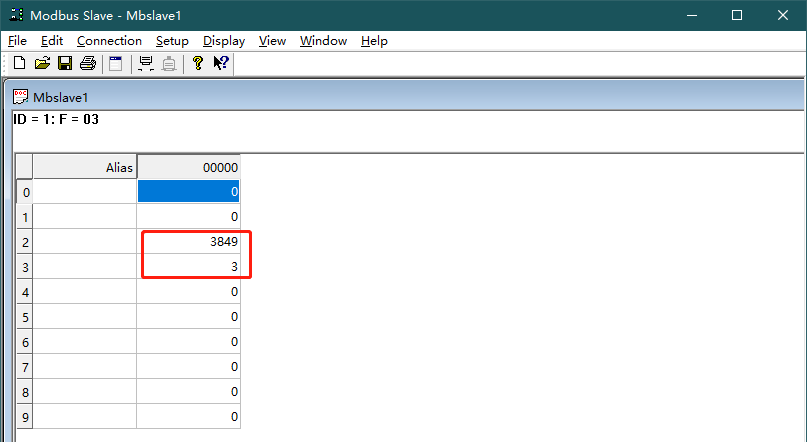809x442 pixels.
Task: Click the Alias cell of row 0
Action: [x=85, y=192]
